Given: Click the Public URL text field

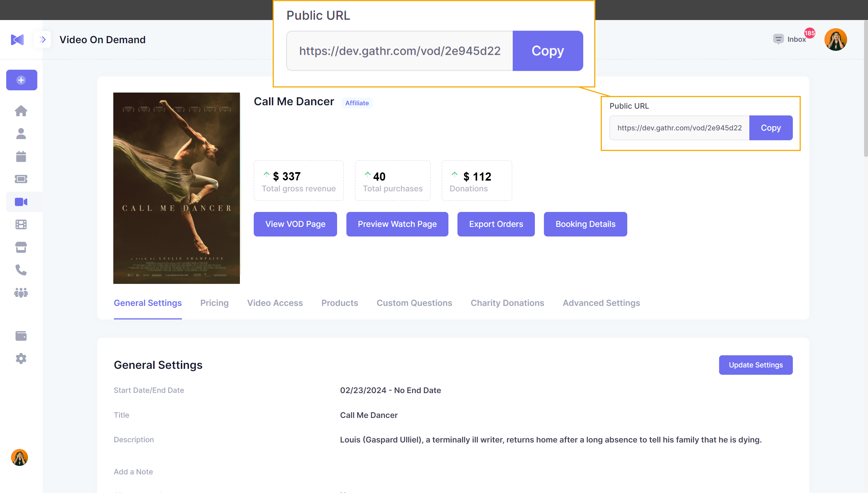Looking at the screenshot, I should point(679,128).
